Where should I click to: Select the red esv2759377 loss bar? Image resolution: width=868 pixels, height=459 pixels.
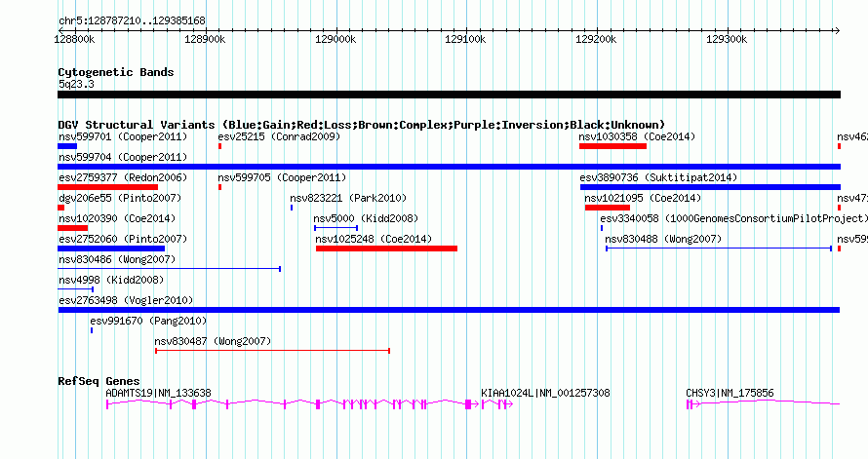108,187
